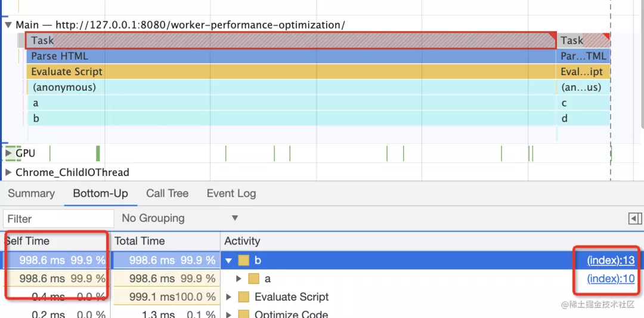This screenshot has height=318, width=644.
Task: Click the yellow icon beside function a
Action: [254, 279]
